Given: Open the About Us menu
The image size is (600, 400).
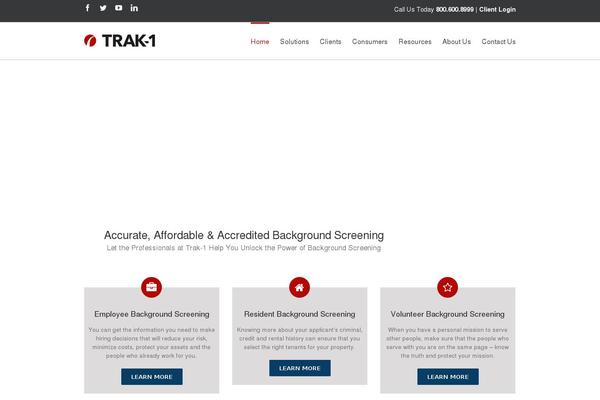Looking at the screenshot, I should (457, 41).
